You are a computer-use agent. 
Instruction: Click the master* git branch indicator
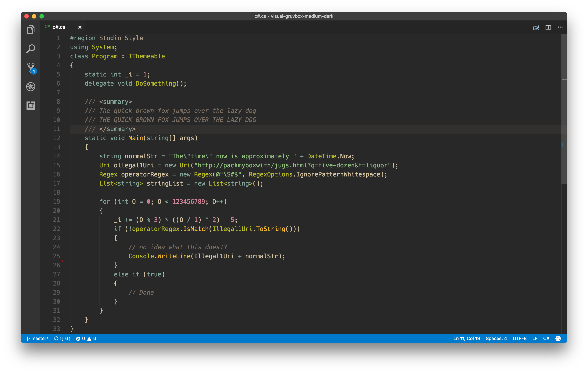coord(38,338)
